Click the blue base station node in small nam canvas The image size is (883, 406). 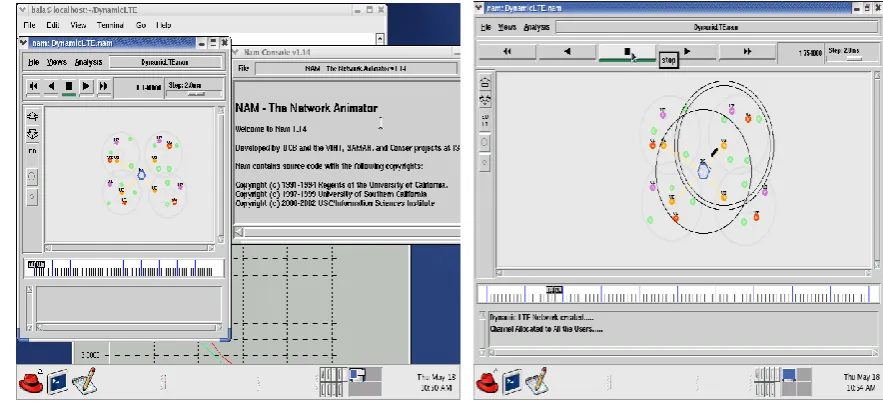click(x=141, y=175)
